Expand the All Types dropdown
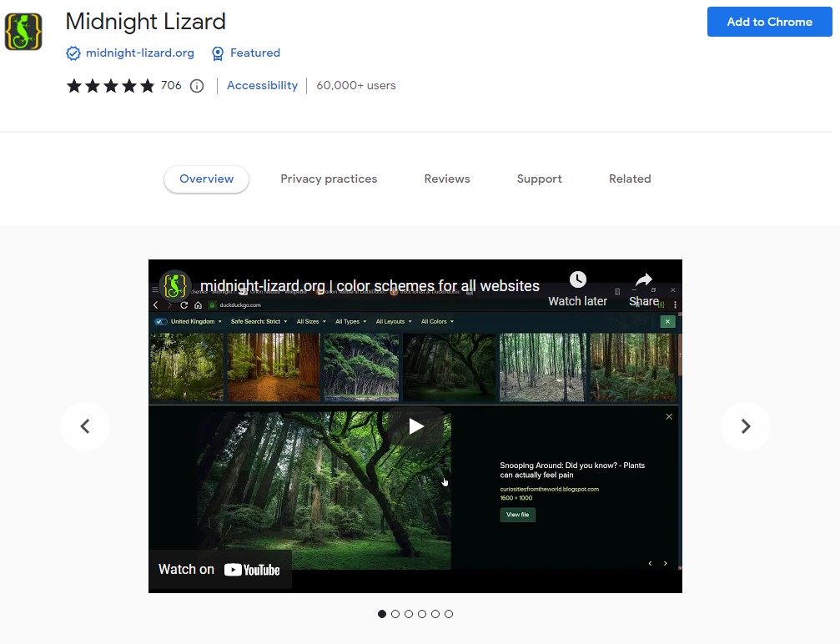 [351, 321]
